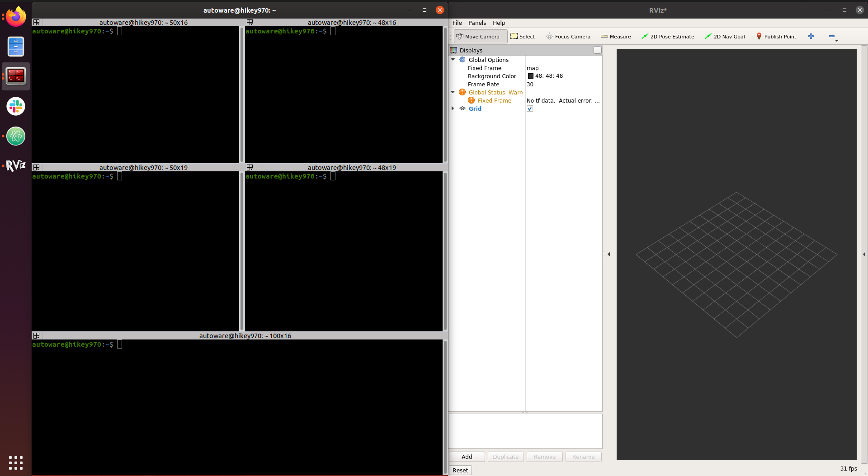Uncheck the Grid display checkbox

click(530, 108)
